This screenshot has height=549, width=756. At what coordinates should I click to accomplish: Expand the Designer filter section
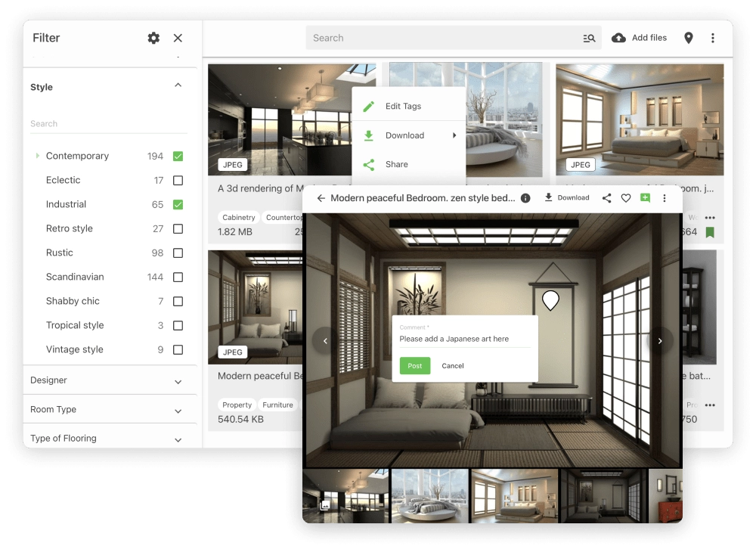[x=110, y=380]
